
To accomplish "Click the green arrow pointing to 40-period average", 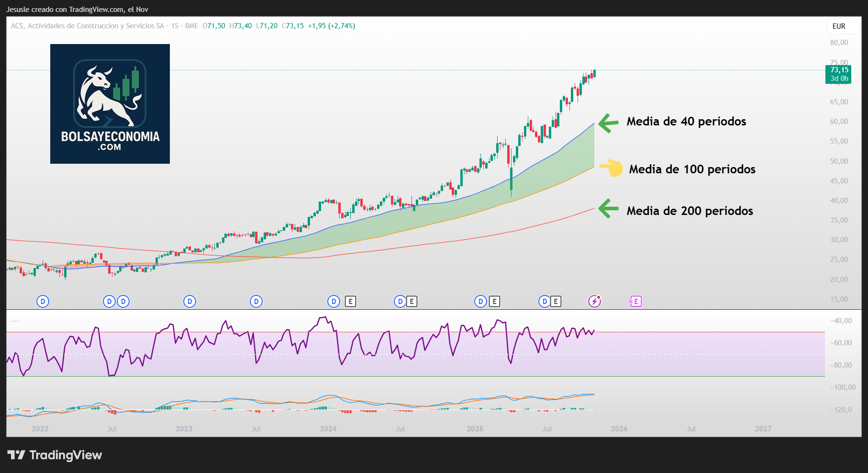I will [608, 123].
